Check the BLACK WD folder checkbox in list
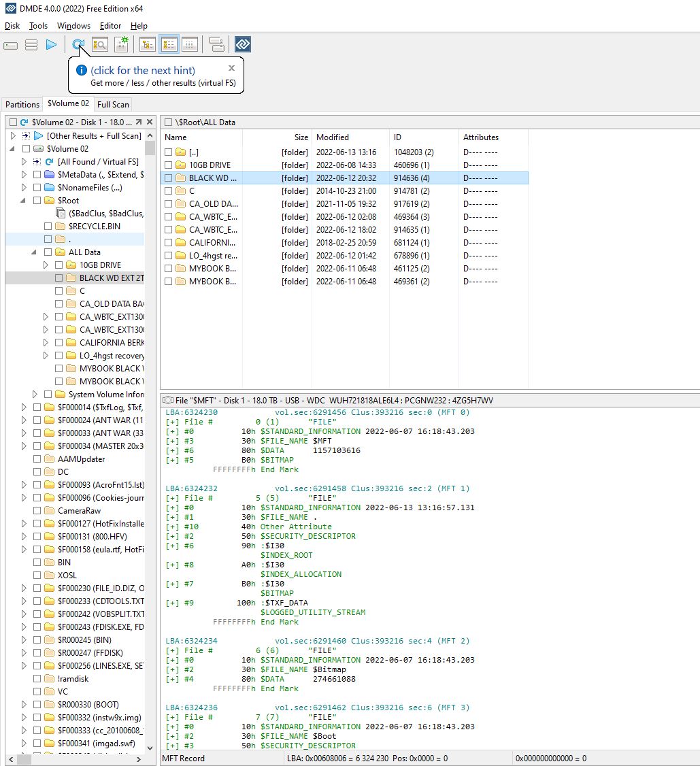700x766 pixels. 169,178
